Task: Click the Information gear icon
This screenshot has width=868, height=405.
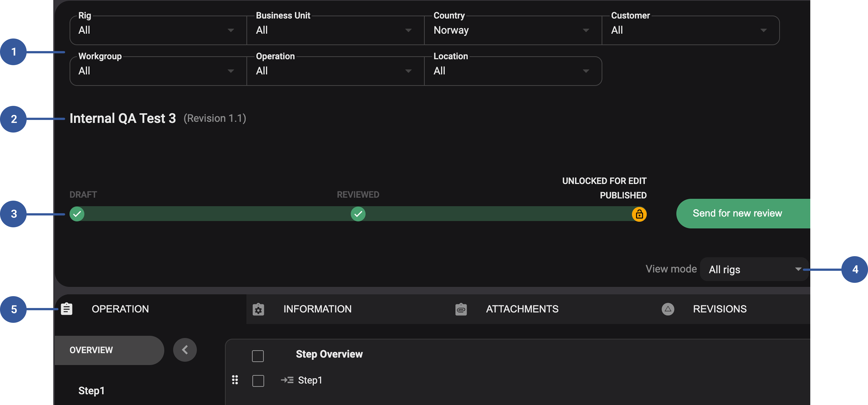Action: 258,309
